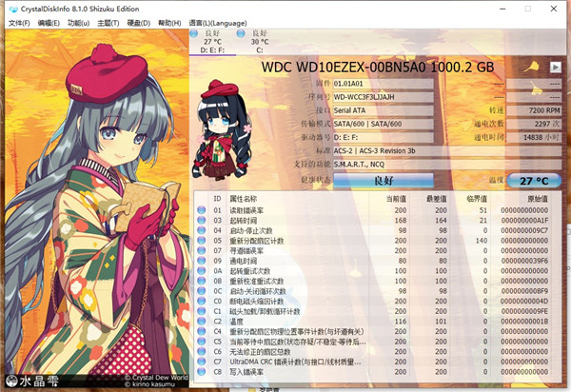Viewport: 571px width, 392px height.
Task: Click status circle icon for 读取错误率 row
Action: [202, 209]
